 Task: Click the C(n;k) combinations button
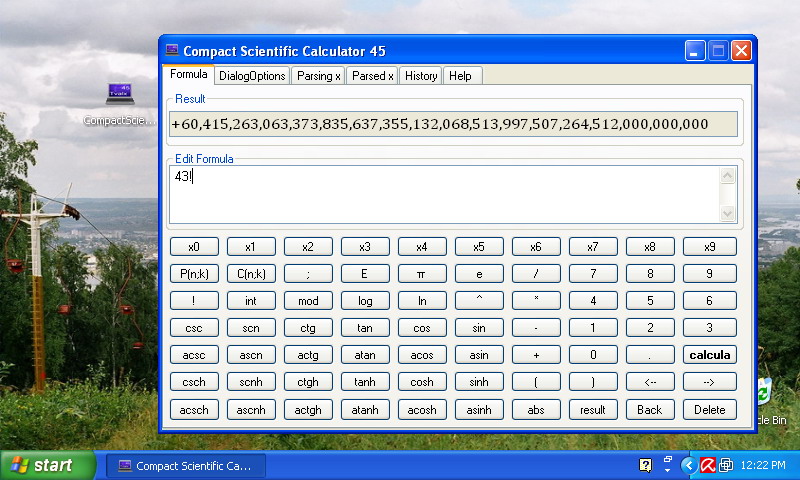click(251, 273)
